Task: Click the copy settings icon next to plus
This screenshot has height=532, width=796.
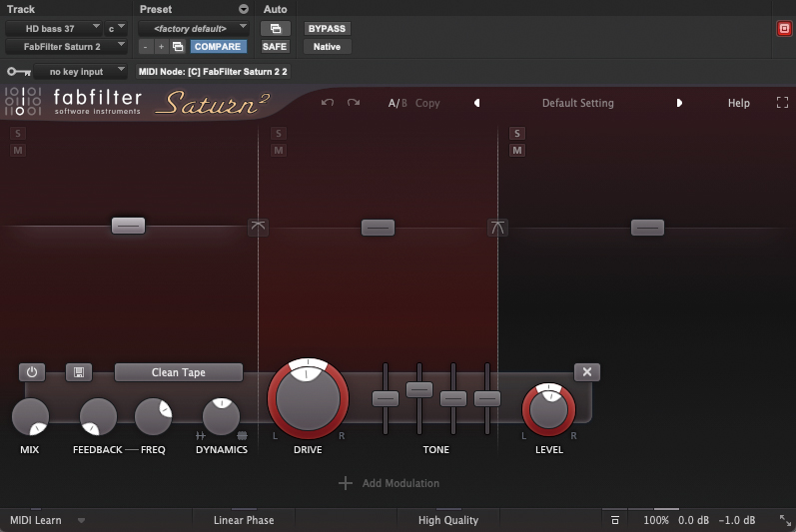Action: pos(178,47)
